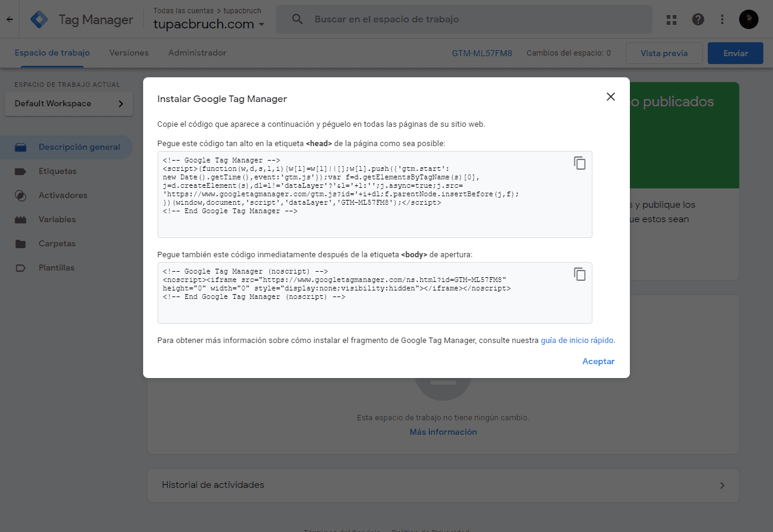
Task: Select Activadores in the sidebar
Action: (x=63, y=195)
